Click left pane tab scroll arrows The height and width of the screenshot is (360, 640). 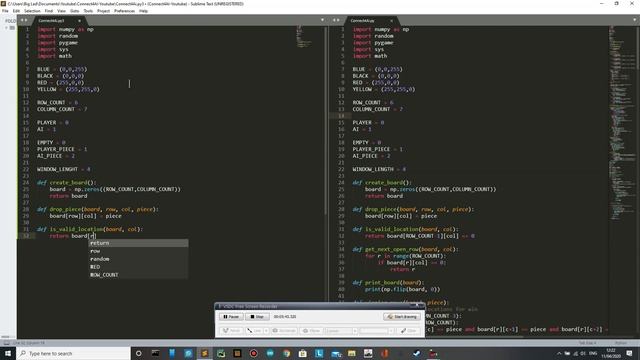point(24,20)
